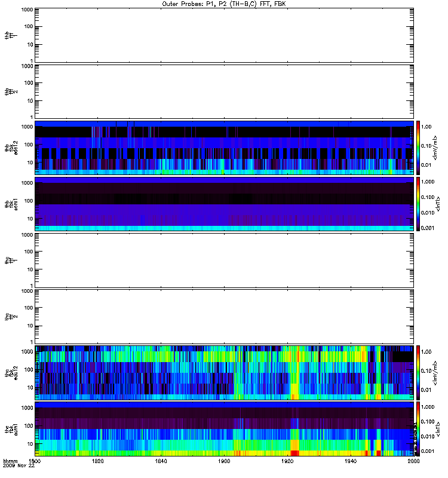
Task: Select the empty thc fff 2 plot panel
Action: coord(224,317)
